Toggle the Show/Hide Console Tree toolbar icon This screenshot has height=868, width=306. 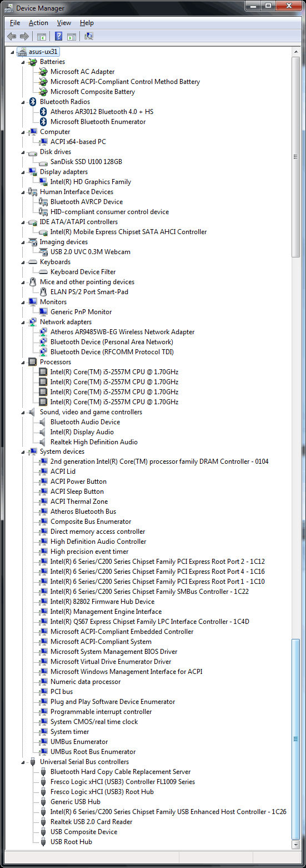click(41, 37)
